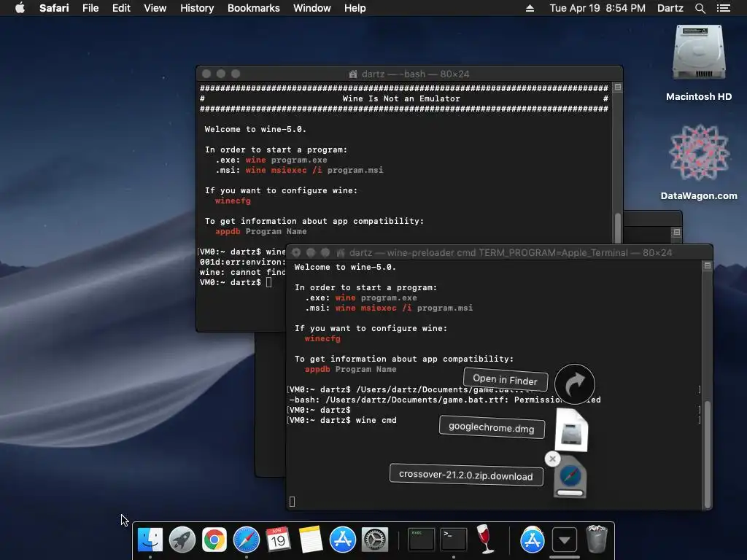The image size is (747, 560).
Task: Open System Preferences gear in Dock
Action: 375,540
